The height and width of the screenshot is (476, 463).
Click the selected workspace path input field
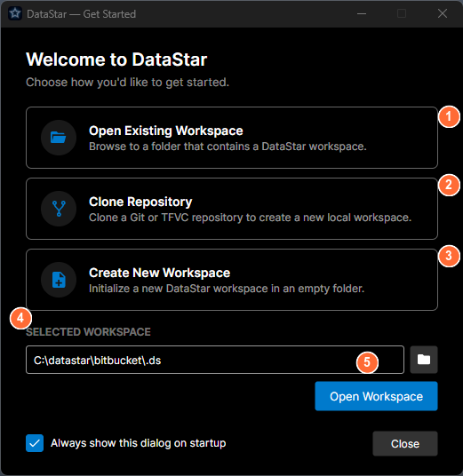[x=215, y=360]
